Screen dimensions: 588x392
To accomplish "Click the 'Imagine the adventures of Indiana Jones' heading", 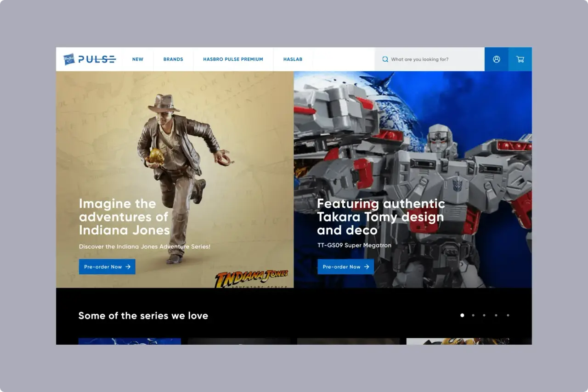I will click(x=124, y=216).
